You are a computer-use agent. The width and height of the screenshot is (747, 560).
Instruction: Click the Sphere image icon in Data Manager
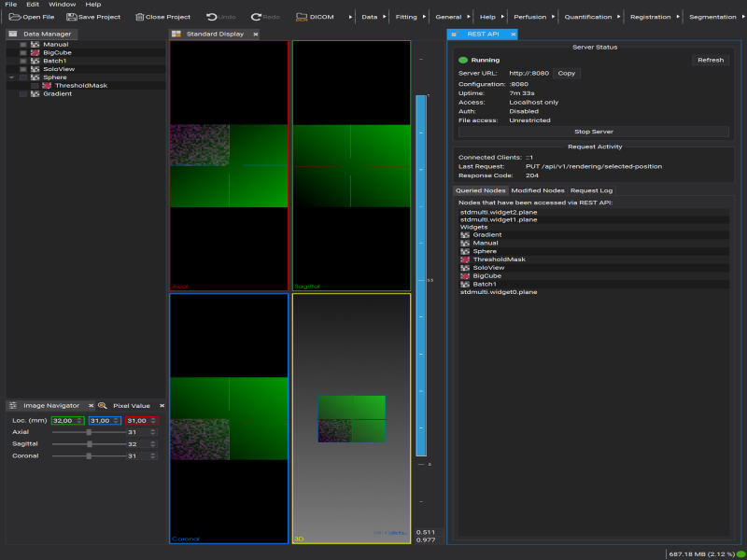35,77
